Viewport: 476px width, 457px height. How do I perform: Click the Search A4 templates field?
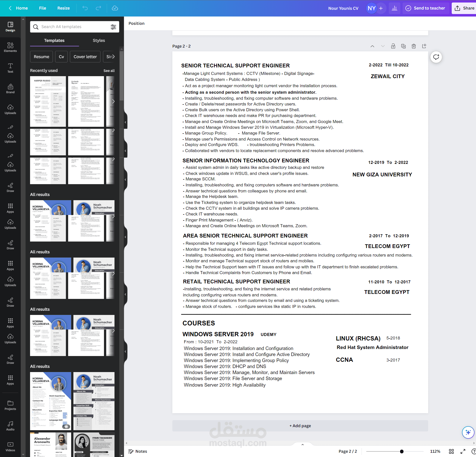click(x=75, y=27)
